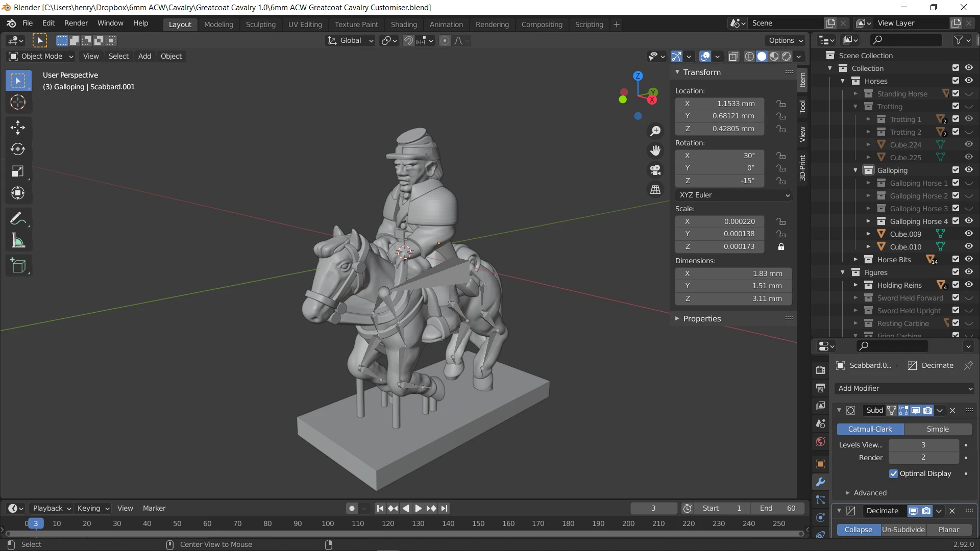Switch to the Sculpting workspace tab
Image resolution: width=980 pixels, height=551 pixels.
(260, 24)
